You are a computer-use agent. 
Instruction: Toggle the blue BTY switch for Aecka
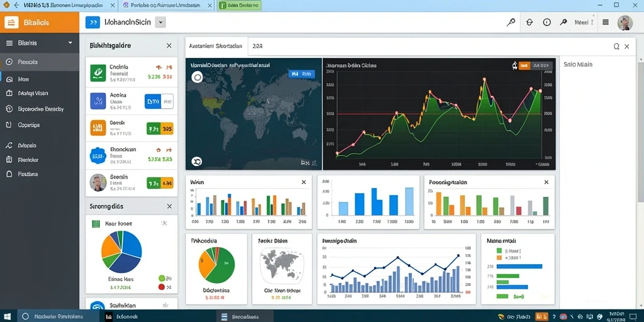[159, 101]
